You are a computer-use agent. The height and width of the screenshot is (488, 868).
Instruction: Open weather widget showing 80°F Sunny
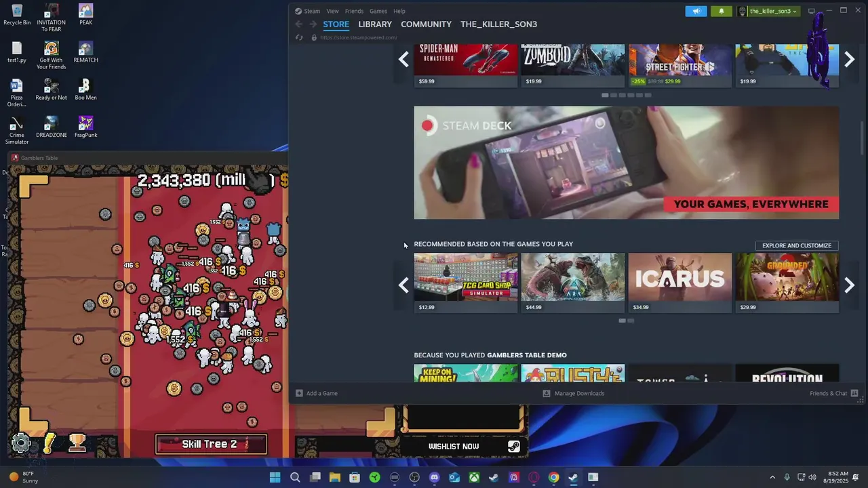click(24, 477)
